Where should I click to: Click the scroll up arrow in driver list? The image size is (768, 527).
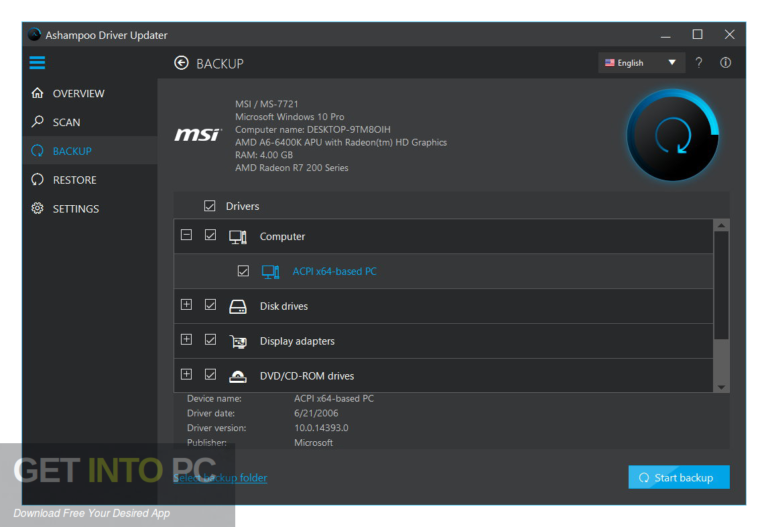pos(721,225)
